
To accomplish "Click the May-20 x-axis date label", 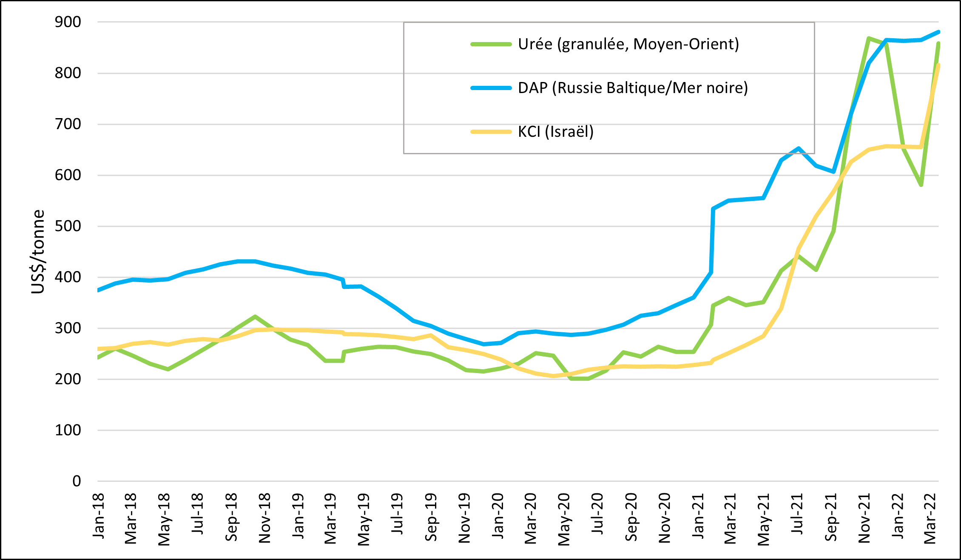I will (564, 519).
